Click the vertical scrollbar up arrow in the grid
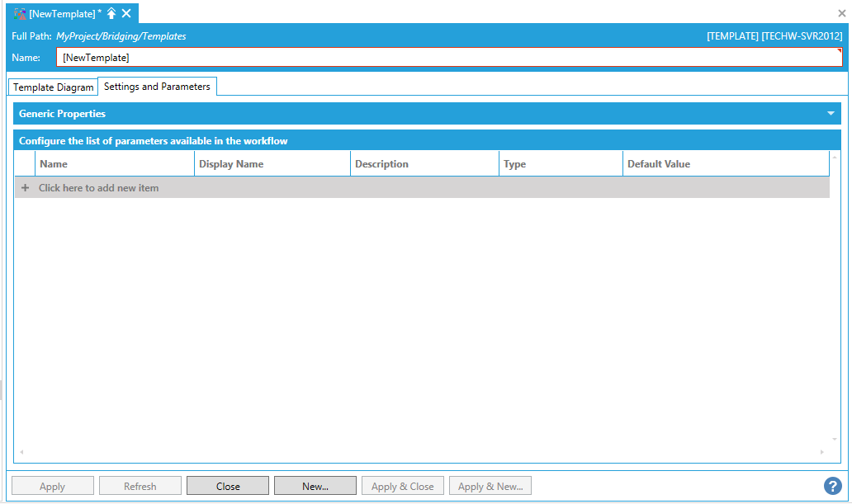 (x=834, y=157)
